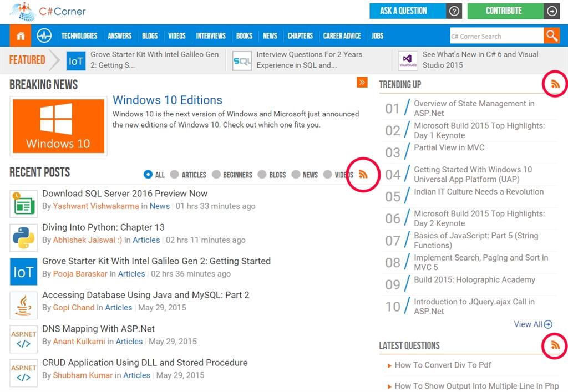Open the Chapters menu item
The image size is (568, 392).
(x=300, y=36)
